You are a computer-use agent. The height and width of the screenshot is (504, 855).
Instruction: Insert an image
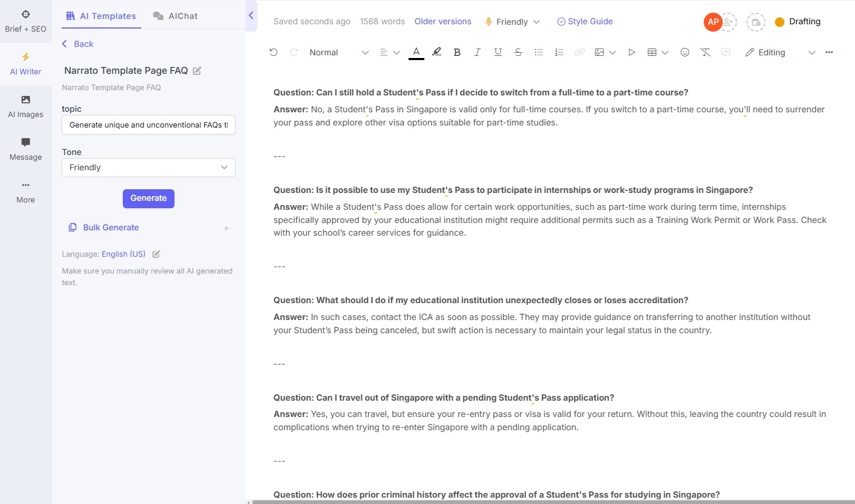[x=599, y=52]
